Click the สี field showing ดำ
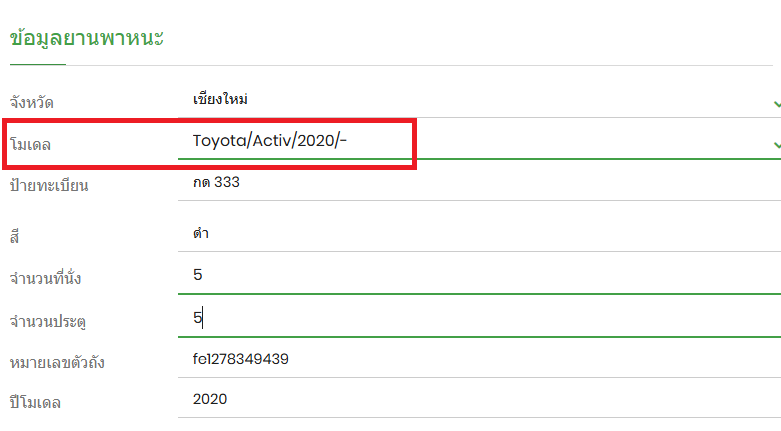 470,233
